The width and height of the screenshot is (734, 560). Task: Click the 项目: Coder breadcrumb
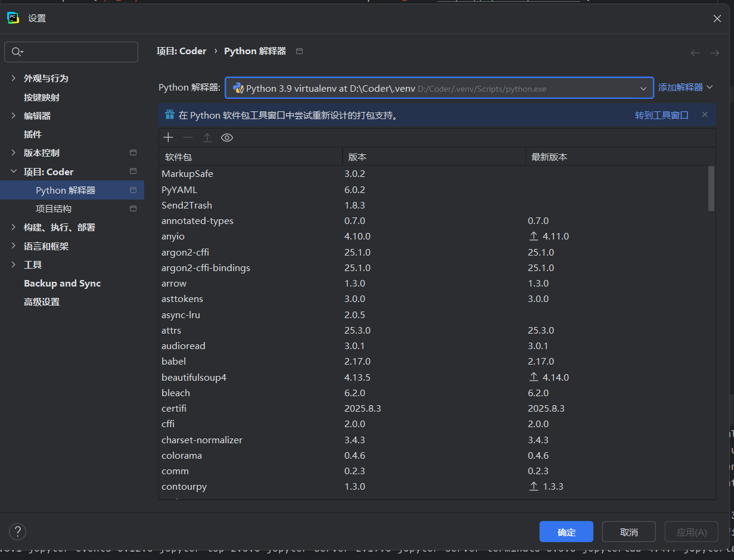pos(182,51)
